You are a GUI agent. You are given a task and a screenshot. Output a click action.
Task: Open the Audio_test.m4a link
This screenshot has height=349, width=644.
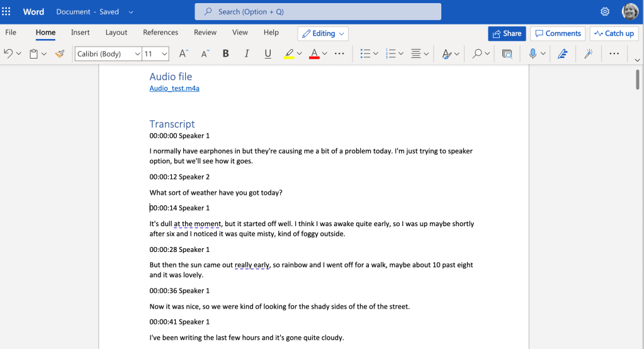tap(174, 89)
